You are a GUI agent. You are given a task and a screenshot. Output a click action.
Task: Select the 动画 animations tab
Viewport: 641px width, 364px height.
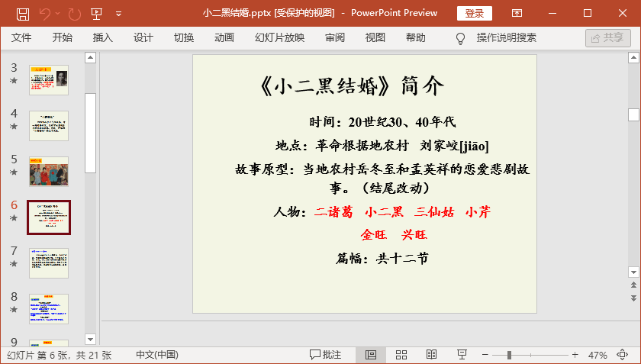click(x=224, y=37)
